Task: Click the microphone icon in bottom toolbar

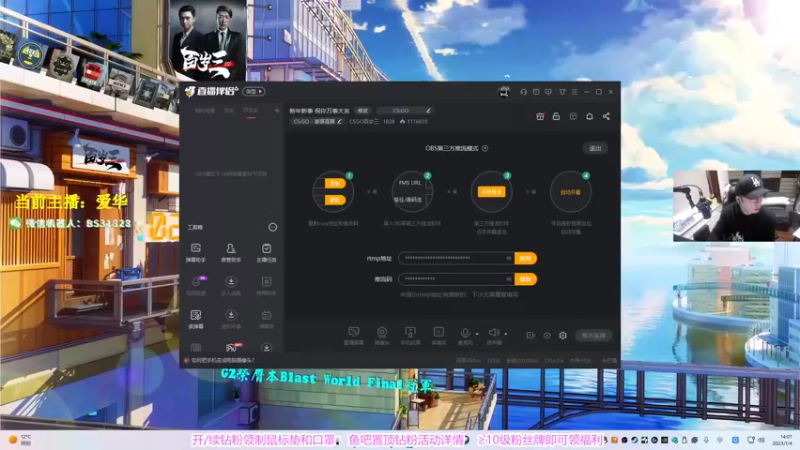Action: [x=465, y=335]
